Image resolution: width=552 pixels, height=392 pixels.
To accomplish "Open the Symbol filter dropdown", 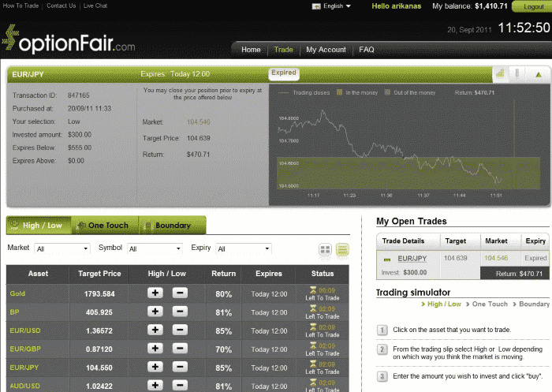I will pyautogui.click(x=155, y=249).
